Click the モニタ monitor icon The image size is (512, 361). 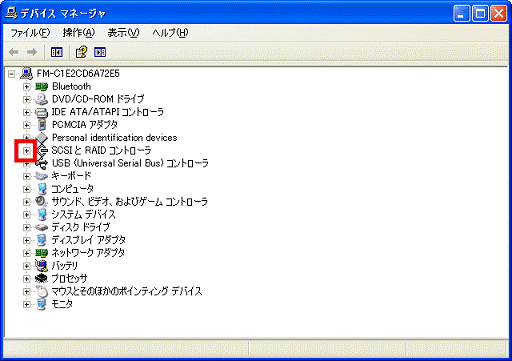[42, 304]
